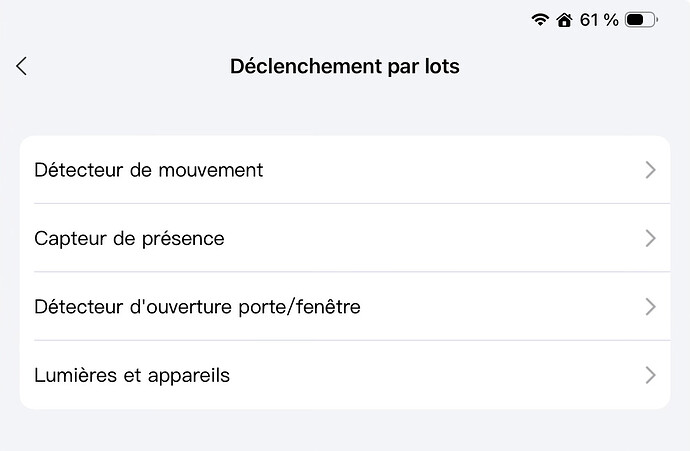Choose the 'Capteur de présence' entry
The height and width of the screenshot is (451, 690).
tap(129, 238)
